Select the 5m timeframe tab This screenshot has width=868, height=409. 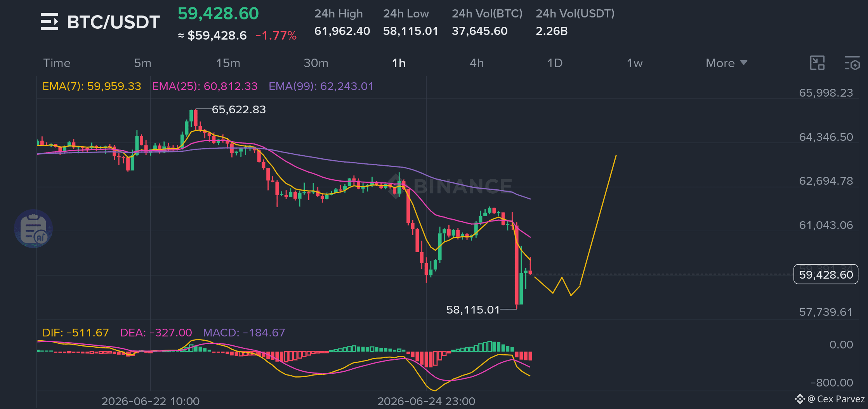(x=142, y=63)
